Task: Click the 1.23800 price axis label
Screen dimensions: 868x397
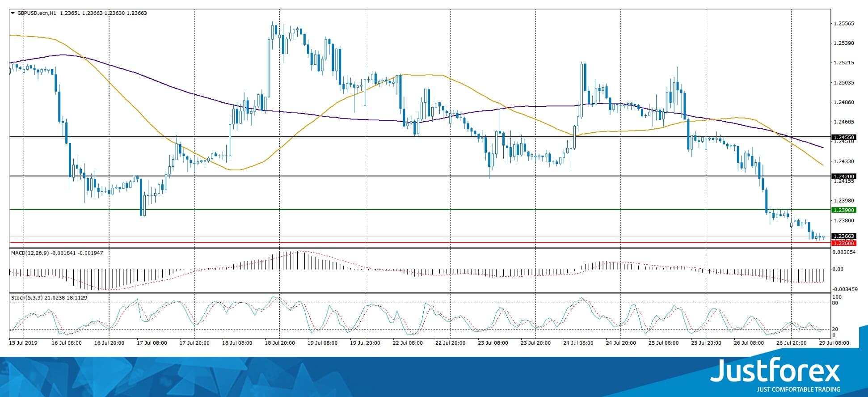Action: (x=844, y=220)
